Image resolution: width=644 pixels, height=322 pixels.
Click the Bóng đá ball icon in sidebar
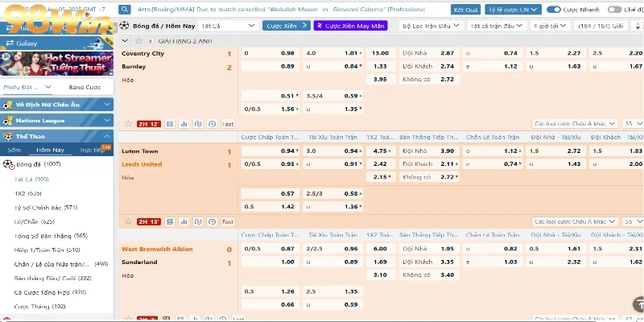(8, 165)
